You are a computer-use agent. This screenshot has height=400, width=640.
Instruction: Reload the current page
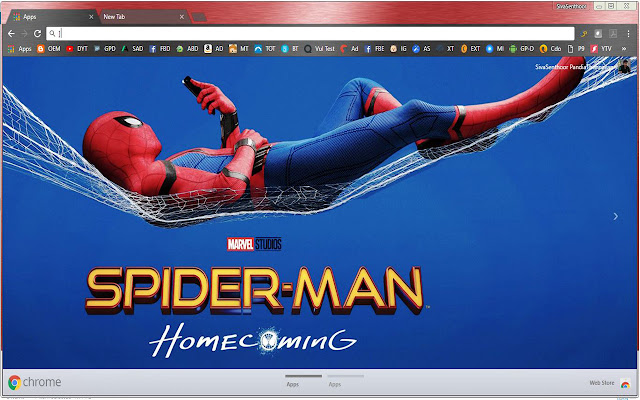tap(38, 33)
